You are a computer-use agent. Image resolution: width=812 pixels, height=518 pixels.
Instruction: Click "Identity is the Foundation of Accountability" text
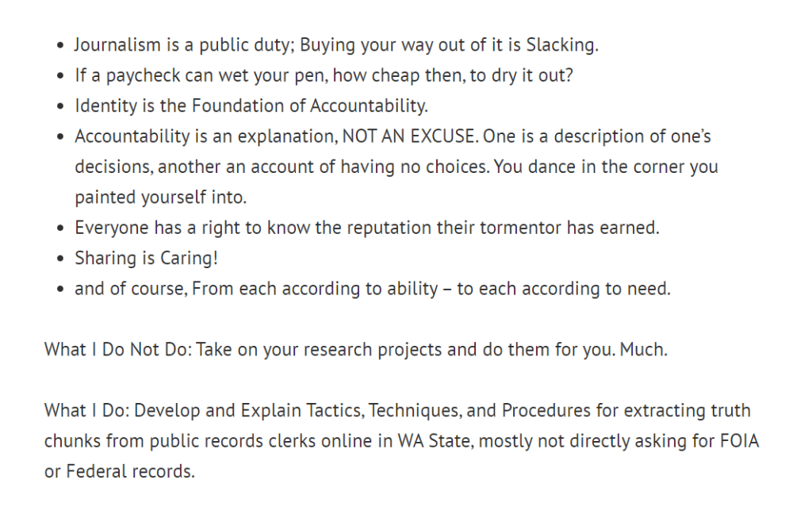tap(251, 106)
